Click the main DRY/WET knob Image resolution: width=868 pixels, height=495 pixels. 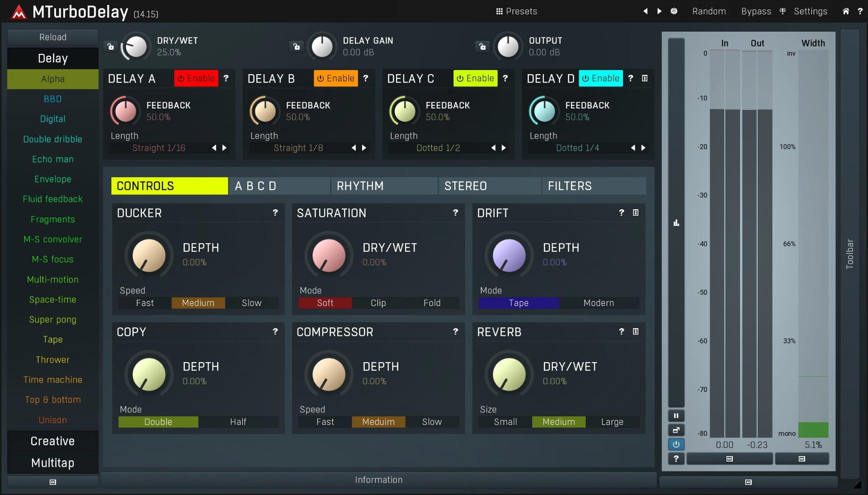pyautogui.click(x=136, y=47)
